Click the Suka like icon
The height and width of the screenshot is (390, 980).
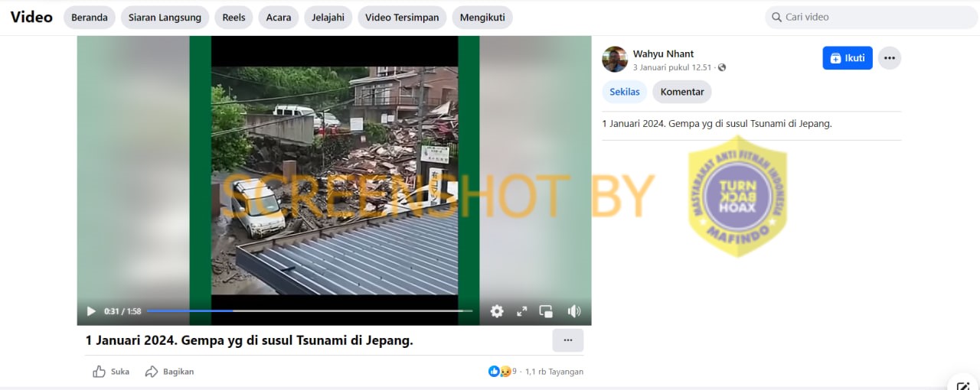pyautogui.click(x=99, y=372)
